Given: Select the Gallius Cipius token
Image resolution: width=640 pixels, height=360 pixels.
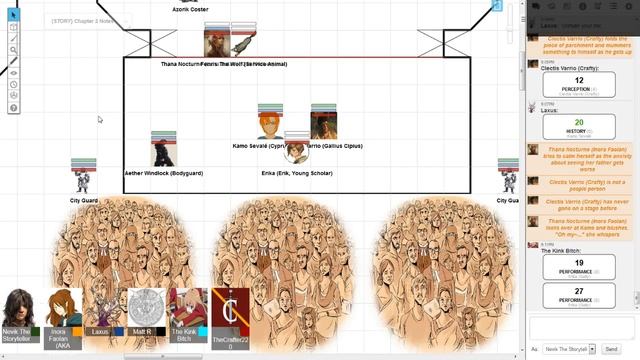Looking at the screenshot, I should [324, 126].
